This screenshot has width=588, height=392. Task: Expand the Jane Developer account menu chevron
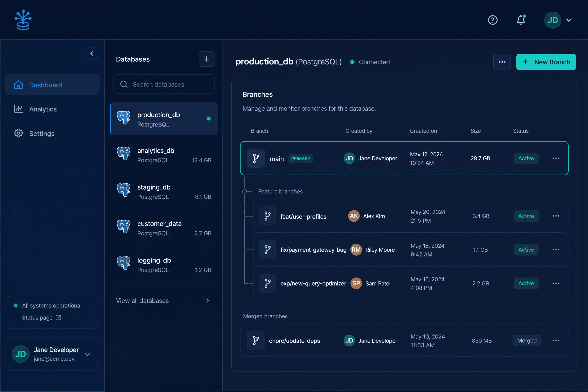(87, 354)
